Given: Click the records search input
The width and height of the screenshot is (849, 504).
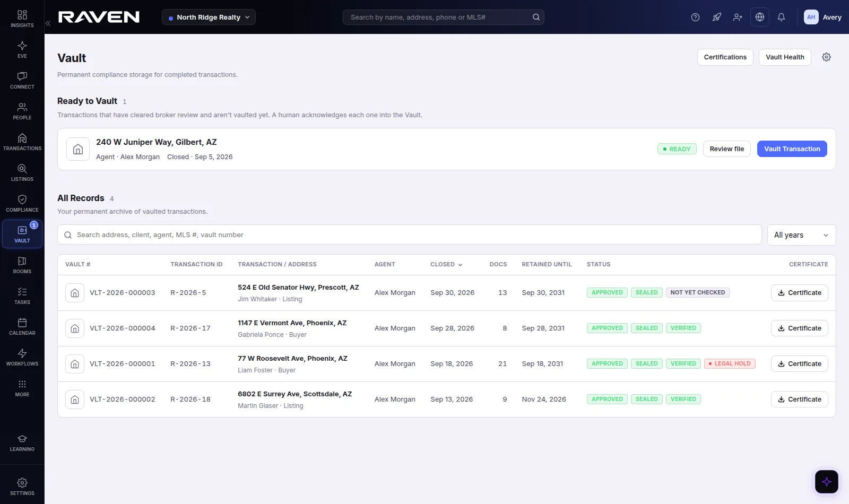Looking at the screenshot, I should coord(409,235).
